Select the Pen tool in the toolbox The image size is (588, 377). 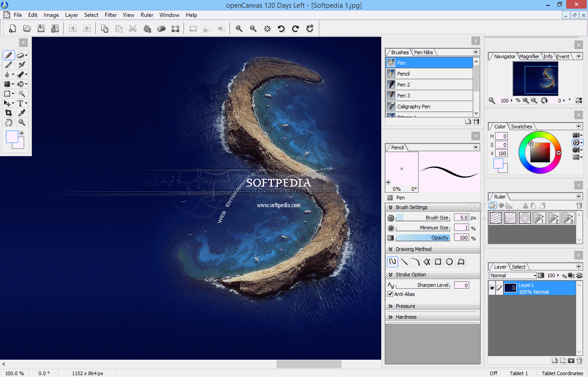[9, 55]
